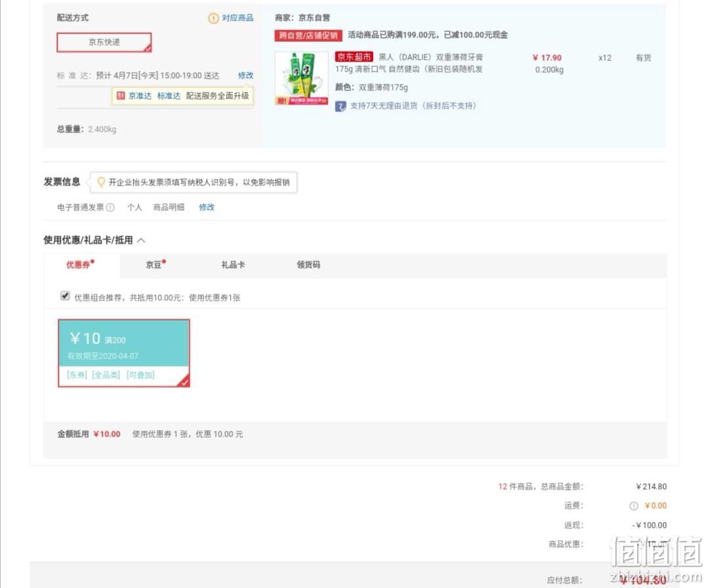Open the 对应商品 link
The height and width of the screenshot is (588, 708).
coord(237,18)
